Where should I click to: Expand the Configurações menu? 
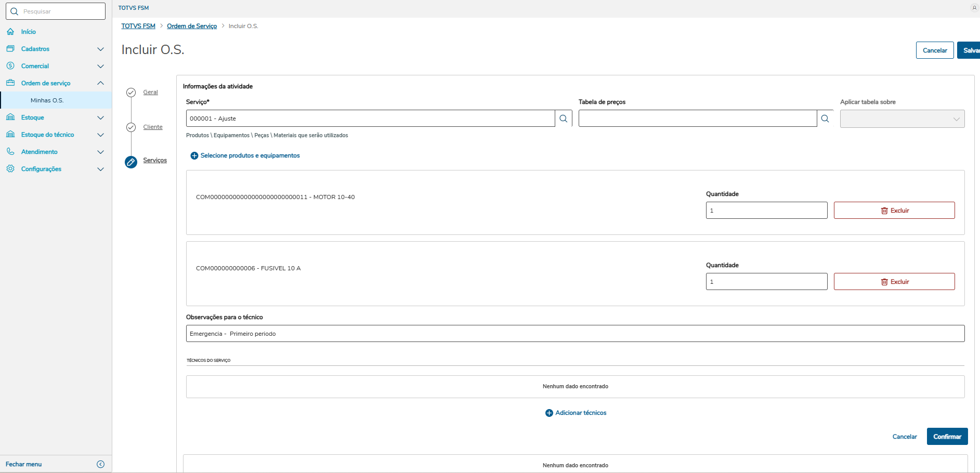(100, 169)
